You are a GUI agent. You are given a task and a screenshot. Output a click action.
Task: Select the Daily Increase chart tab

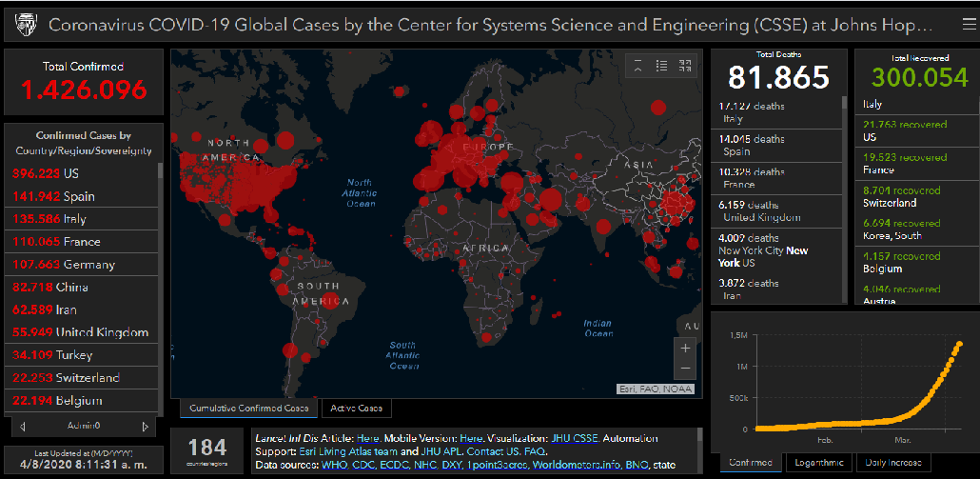click(893, 463)
